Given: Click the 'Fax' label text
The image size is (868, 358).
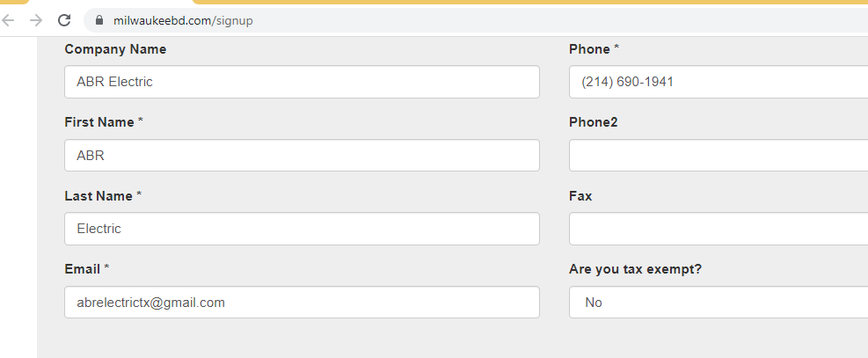Looking at the screenshot, I should [x=580, y=196].
